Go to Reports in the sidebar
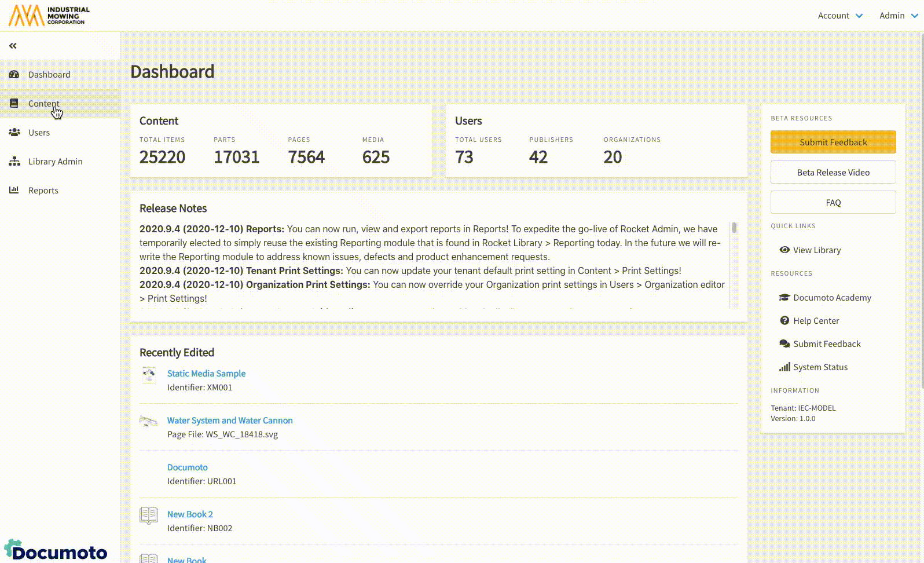The width and height of the screenshot is (924, 563). tap(43, 190)
